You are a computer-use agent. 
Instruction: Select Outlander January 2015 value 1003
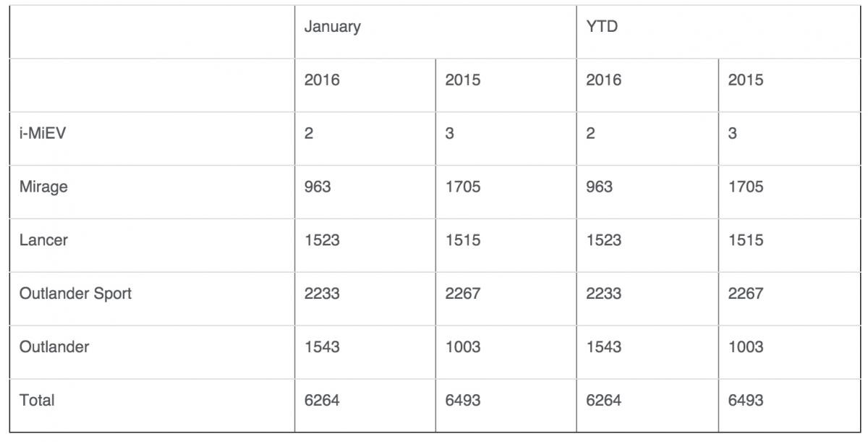tap(463, 347)
